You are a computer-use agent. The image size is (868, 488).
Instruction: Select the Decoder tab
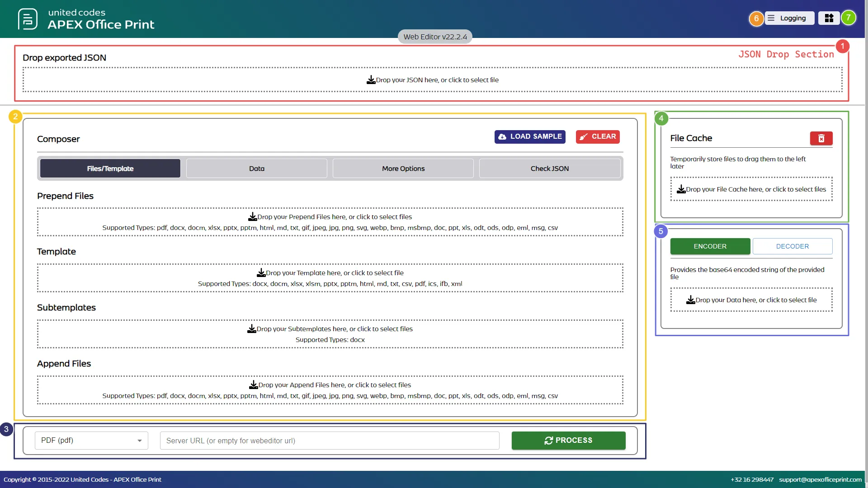(793, 246)
